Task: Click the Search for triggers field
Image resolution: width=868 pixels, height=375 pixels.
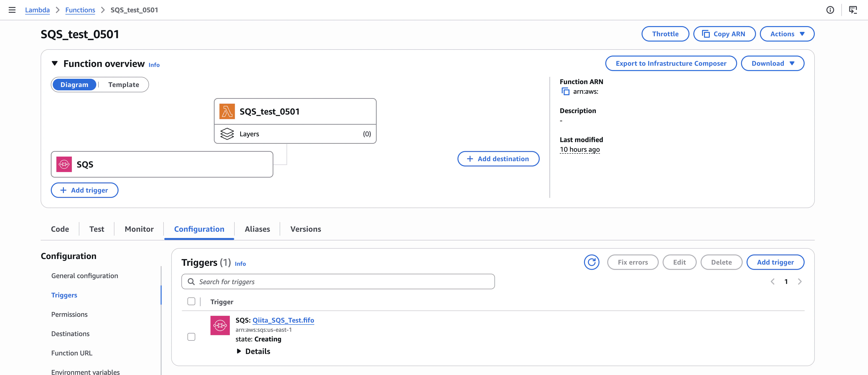Action: point(338,281)
